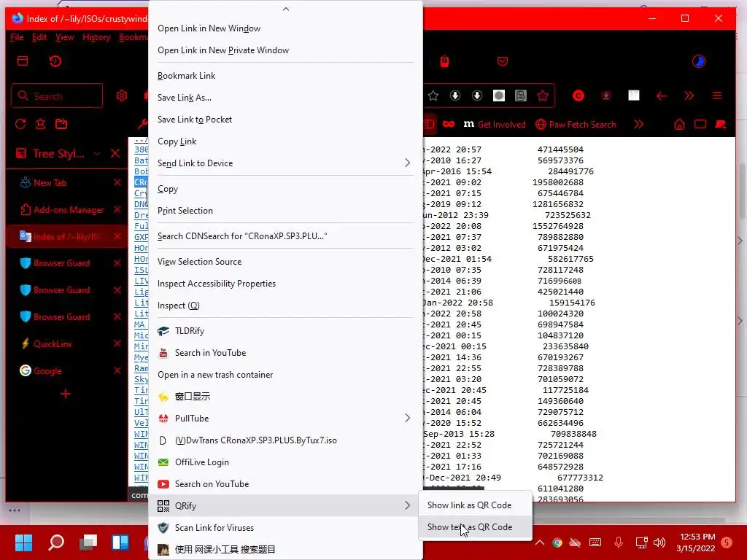Click the outline bookmark star in address bar

(x=433, y=96)
